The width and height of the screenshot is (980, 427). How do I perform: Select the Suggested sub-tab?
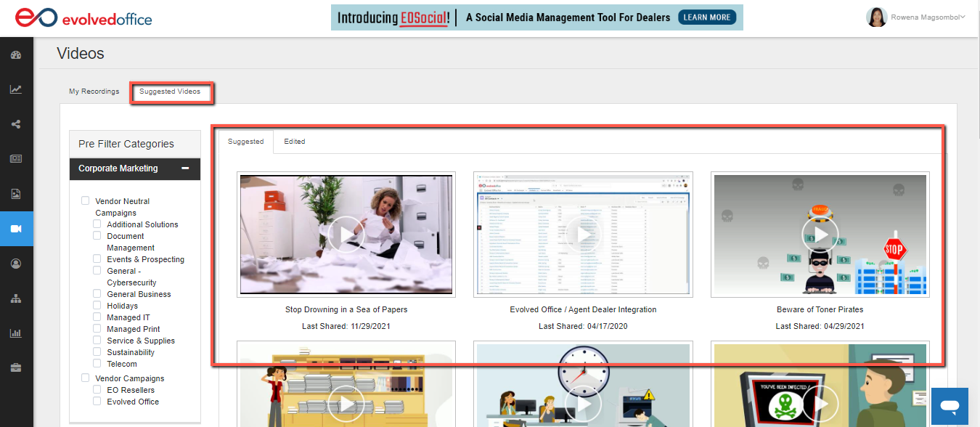246,142
